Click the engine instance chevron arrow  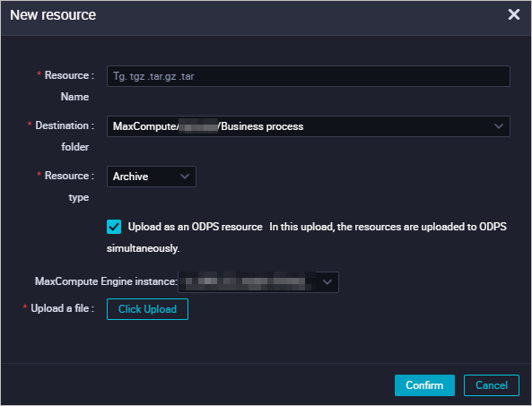click(327, 282)
